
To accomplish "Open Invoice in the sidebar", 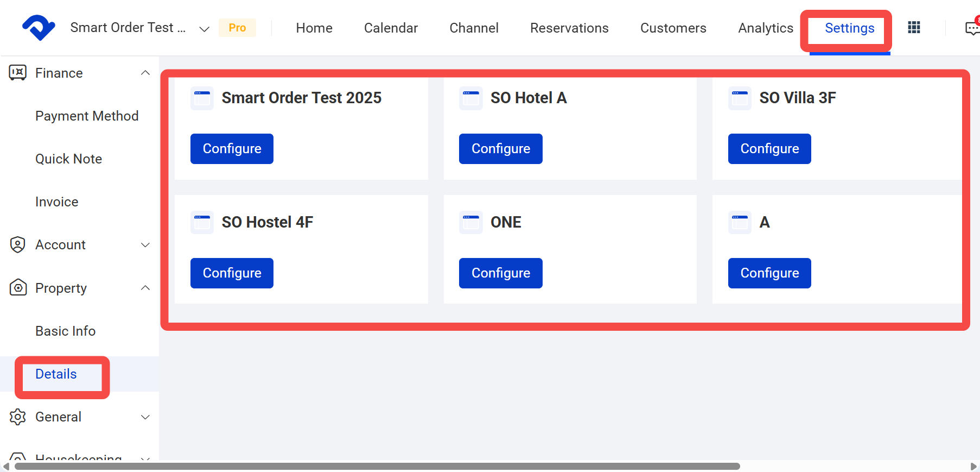I will click(57, 202).
